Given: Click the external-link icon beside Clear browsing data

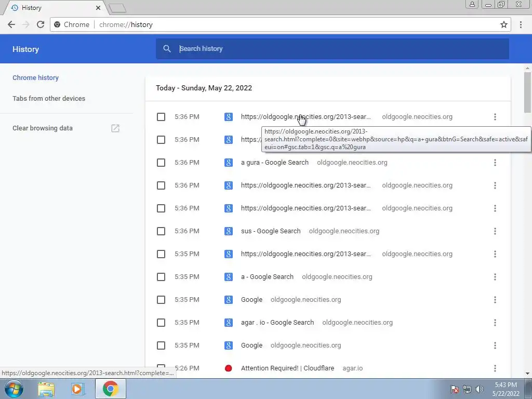Looking at the screenshot, I should 115,128.
